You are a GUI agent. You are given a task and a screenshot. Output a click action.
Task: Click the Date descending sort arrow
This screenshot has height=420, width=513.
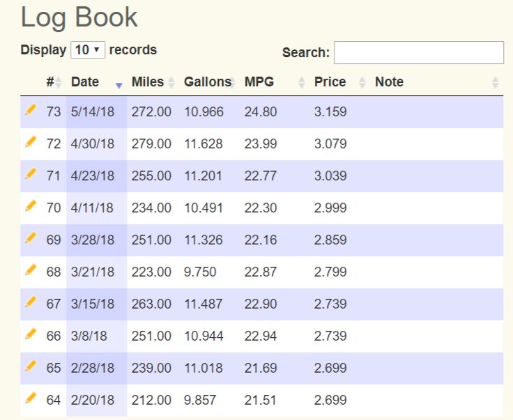(119, 85)
